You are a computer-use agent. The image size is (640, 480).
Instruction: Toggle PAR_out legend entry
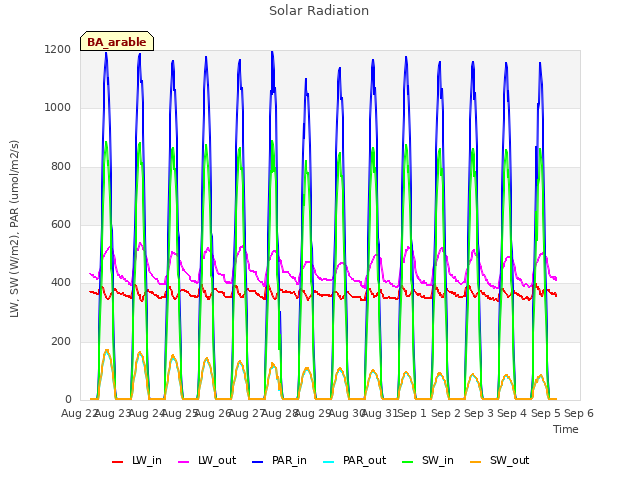354,461
